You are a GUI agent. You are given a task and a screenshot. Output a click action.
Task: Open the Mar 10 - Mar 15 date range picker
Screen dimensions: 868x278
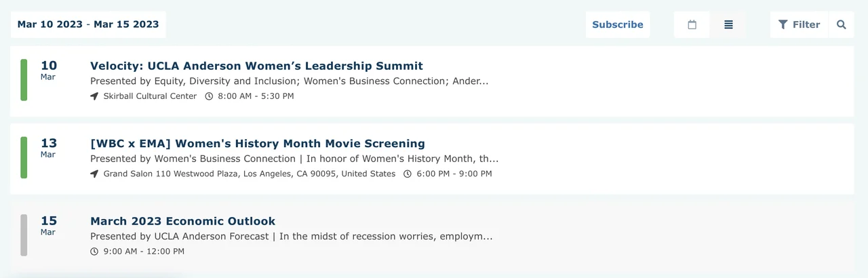click(88, 24)
